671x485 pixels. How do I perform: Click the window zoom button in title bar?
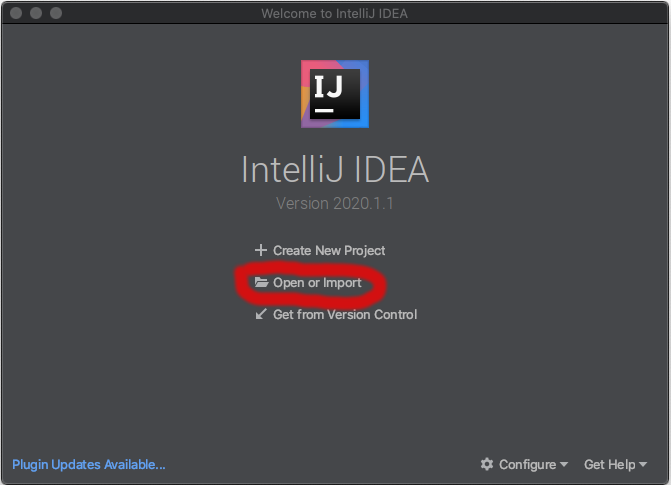pos(55,13)
